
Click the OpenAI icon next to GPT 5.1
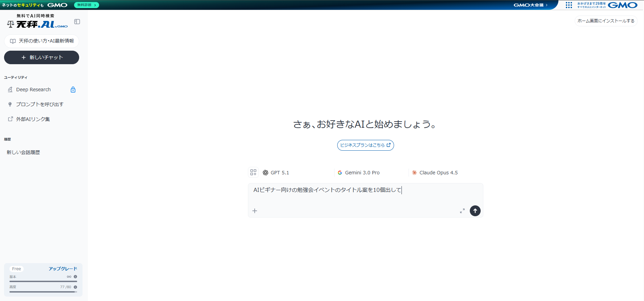[266, 173]
